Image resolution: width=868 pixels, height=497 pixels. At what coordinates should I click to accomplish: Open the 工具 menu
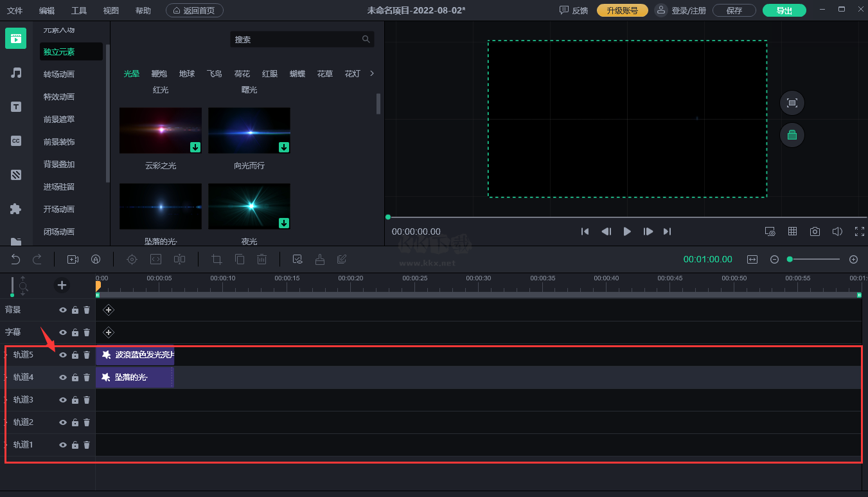[x=79, y=10]
